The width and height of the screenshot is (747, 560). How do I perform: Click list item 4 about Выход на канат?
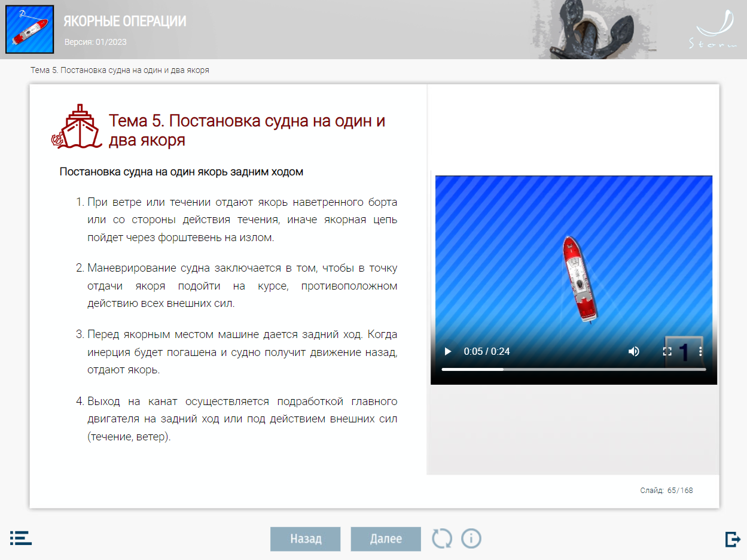[236, 418]
